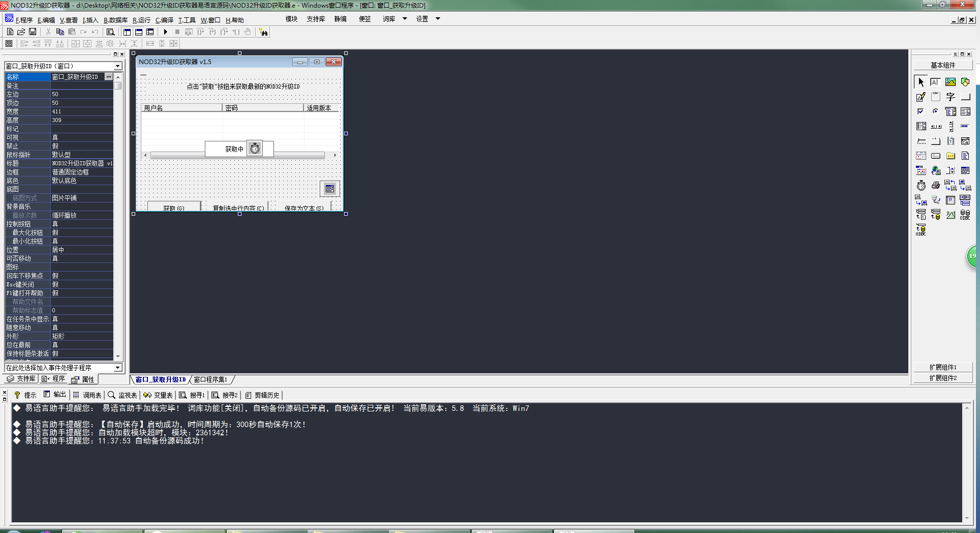Screen dimensions: 980x533
Task: Select the Picture box component in palette
Action: click(x=951, y=82)
